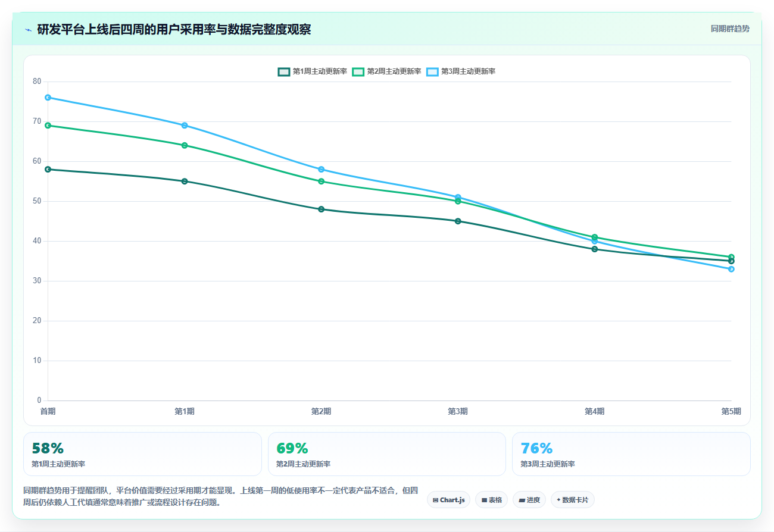Click the Chart.js tag chip
Viewport: 774px width, 532px height.
point(449,500)
